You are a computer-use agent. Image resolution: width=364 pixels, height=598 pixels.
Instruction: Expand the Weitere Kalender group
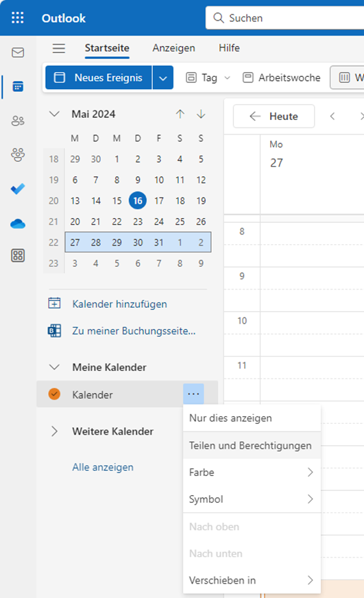pyautogui.click(x=55, y=431)
